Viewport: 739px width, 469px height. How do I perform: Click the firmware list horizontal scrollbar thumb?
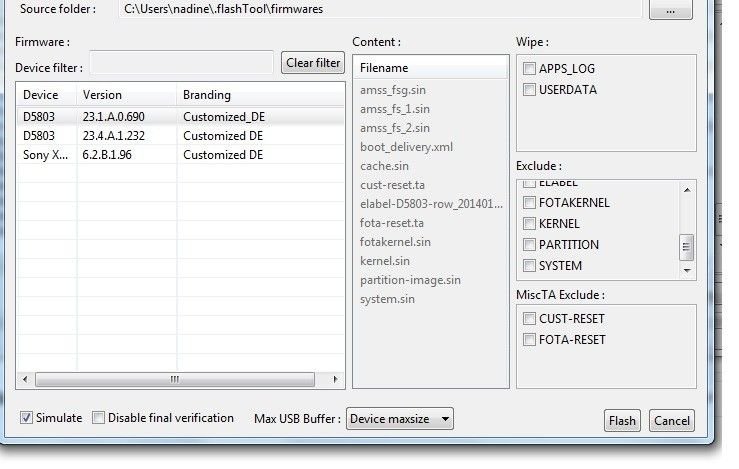(175, 379)
